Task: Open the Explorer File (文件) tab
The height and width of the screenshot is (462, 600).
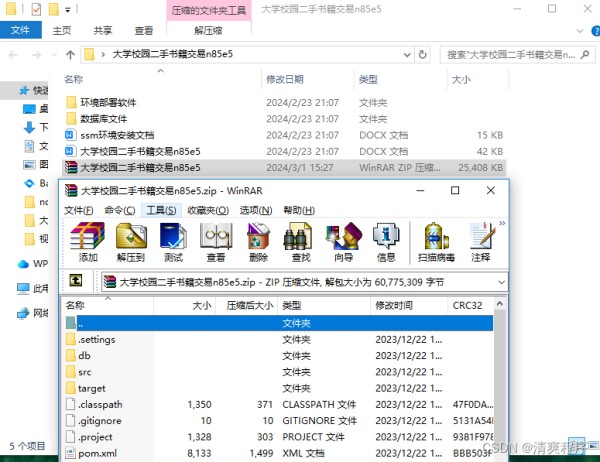Action: pyautogui.click(x=20, y=30)
